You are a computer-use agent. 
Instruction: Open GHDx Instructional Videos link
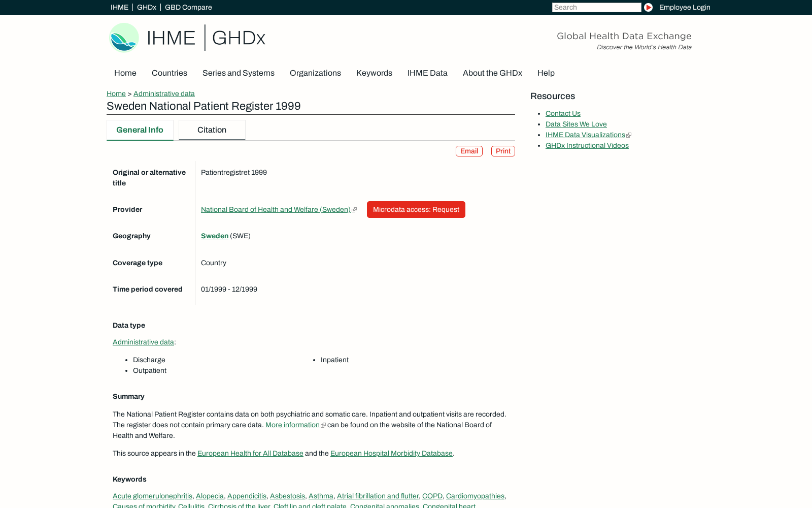[x=587, y=145]
